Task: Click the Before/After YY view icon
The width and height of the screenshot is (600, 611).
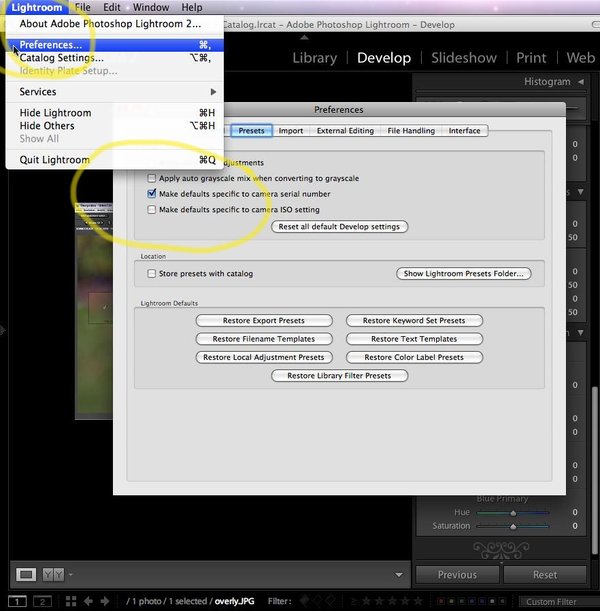Action: pos(54,574)
